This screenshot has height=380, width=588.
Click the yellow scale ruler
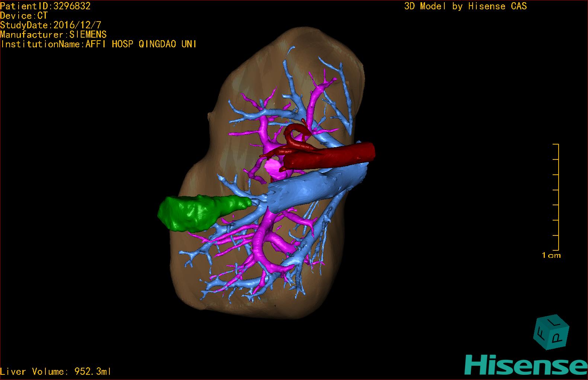pyautogui.click(x=558, y=197)
